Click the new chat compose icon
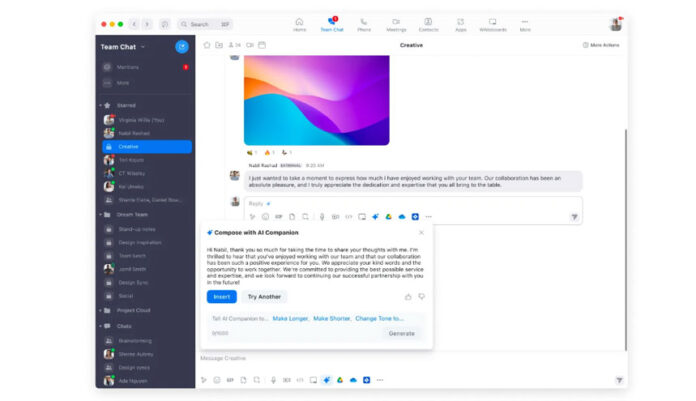 coord(181,46)
